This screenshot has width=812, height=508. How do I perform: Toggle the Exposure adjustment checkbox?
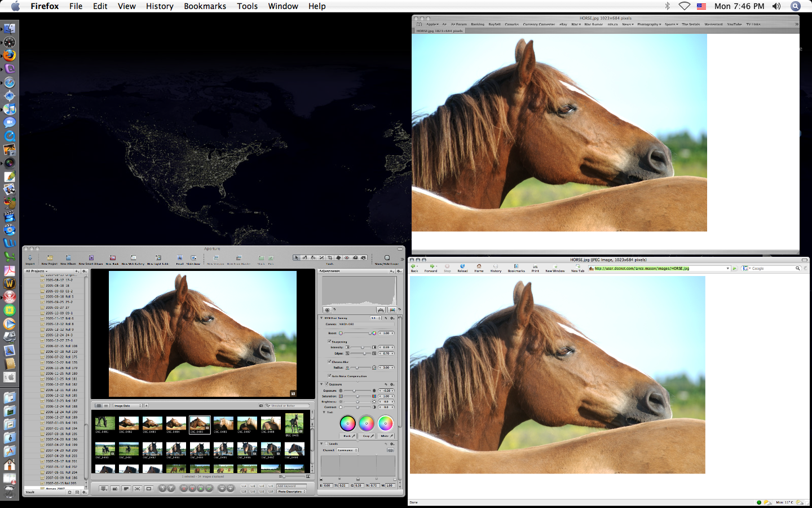click(x=326, y=384)
